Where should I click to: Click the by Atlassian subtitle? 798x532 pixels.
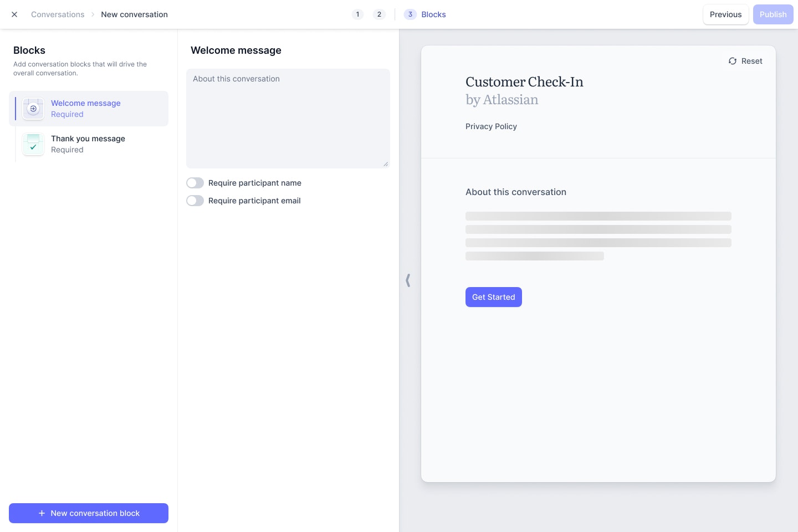[x=502, y=100]
